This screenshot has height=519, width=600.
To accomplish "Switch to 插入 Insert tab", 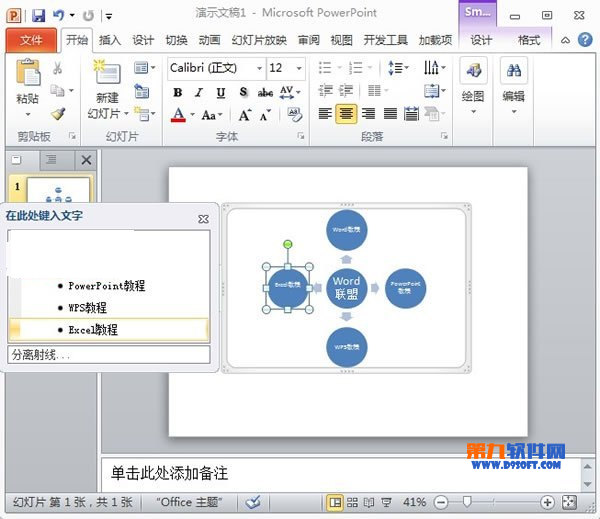I will point(110,40).
